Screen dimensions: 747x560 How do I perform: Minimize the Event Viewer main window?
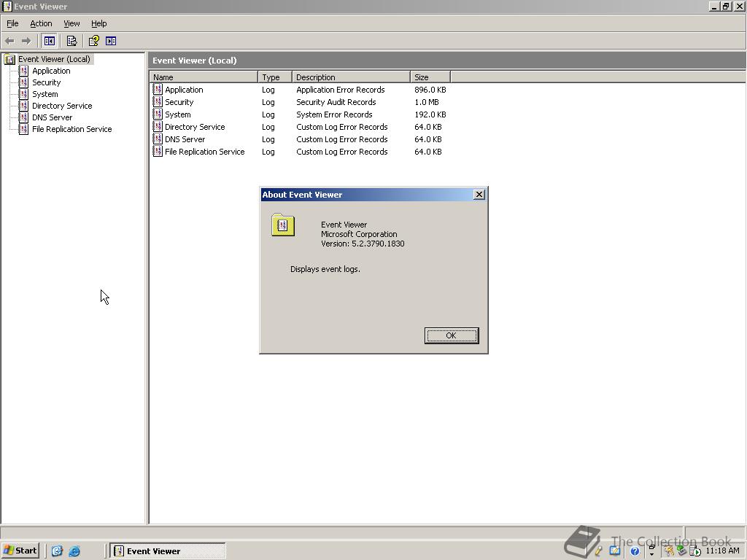coord(714,6)
